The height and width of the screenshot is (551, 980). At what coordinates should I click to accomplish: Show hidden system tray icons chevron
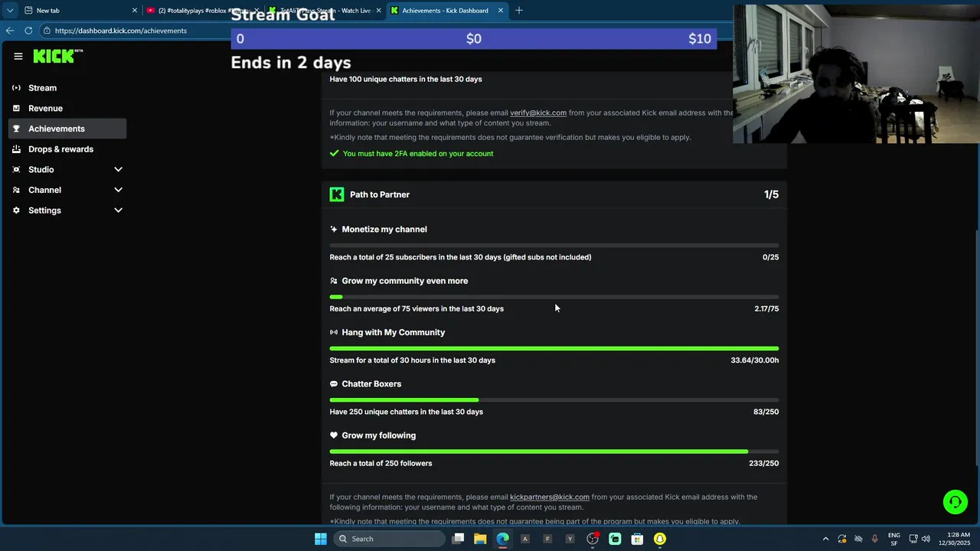[x=825, y=539]
